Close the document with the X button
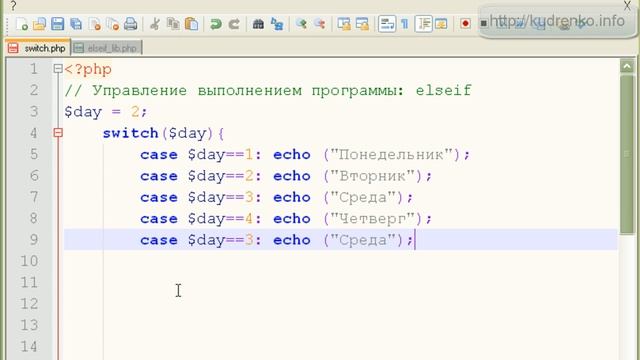 [627, 5]
